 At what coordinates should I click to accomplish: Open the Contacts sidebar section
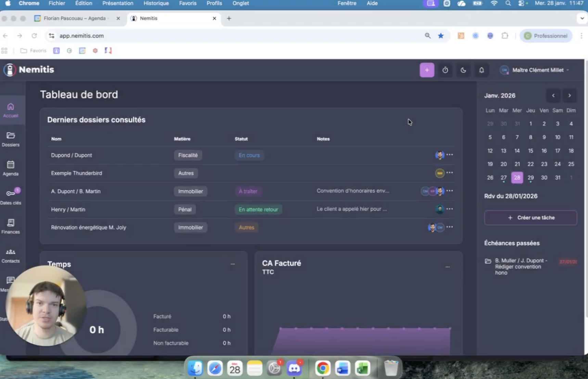pos(11,256)
